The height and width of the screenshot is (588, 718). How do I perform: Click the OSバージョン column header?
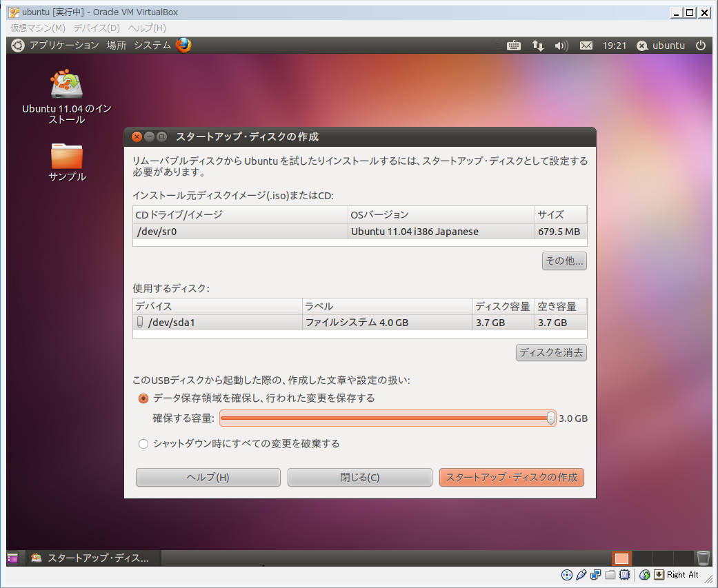coord(441,214)
